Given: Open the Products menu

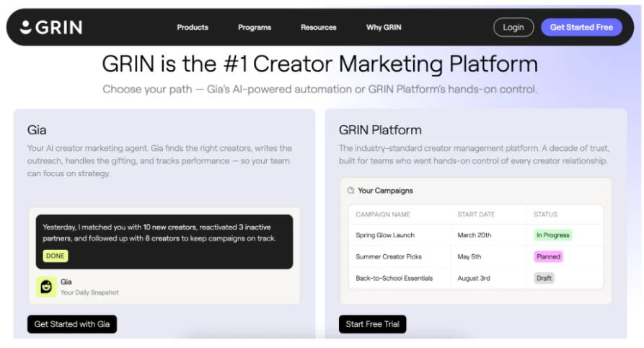Looking at the screenshot, I should tap(193, 27).
